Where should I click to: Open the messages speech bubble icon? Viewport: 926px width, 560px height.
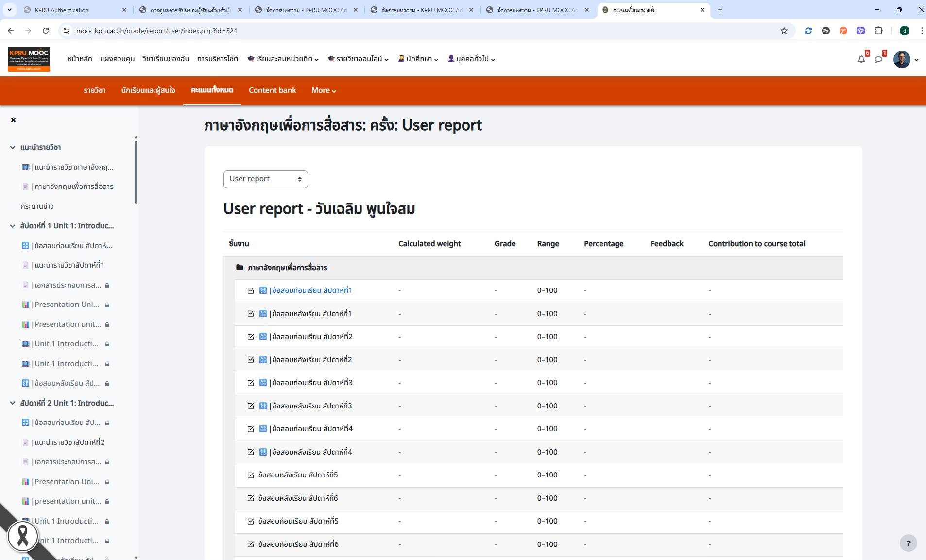coord(878,59)
